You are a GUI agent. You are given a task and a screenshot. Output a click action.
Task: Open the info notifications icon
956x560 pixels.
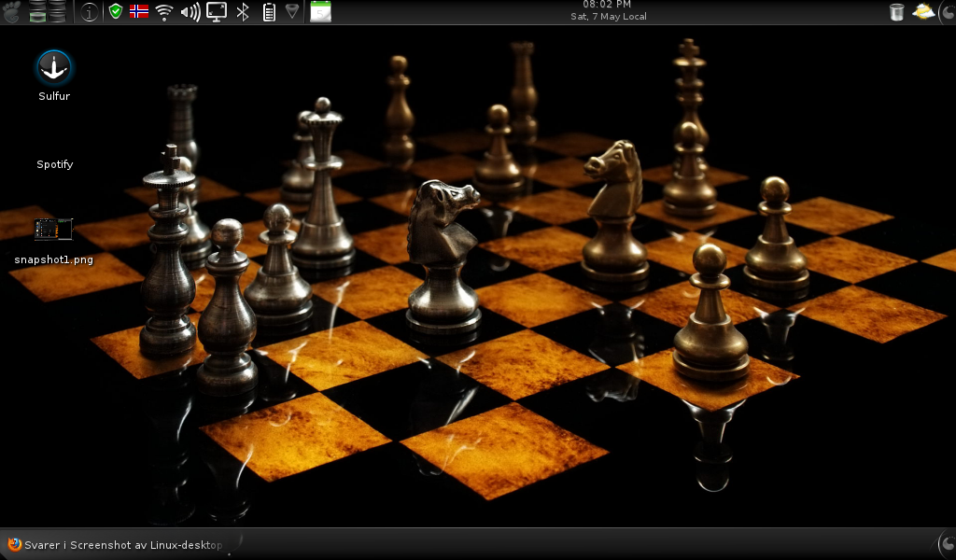pyautogui.click(x=89, y=11)
